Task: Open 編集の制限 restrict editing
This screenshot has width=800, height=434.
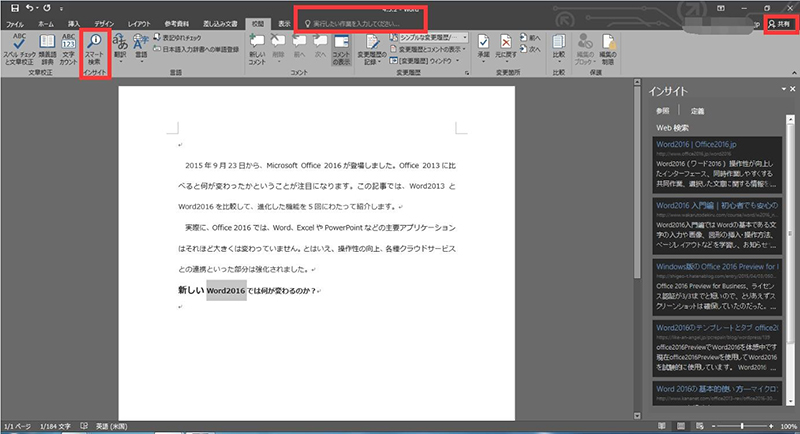Action: 608,49
